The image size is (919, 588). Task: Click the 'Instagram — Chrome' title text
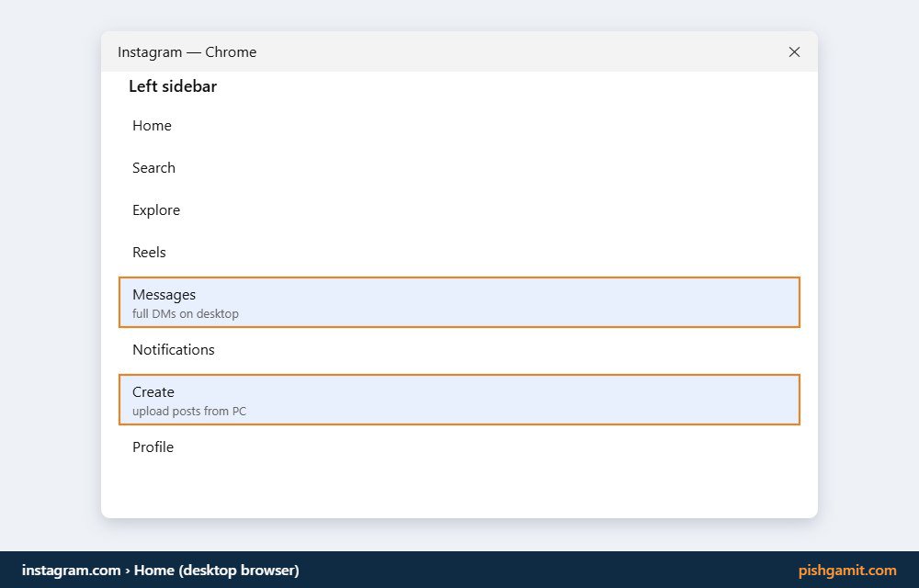(x=187, y=52)
